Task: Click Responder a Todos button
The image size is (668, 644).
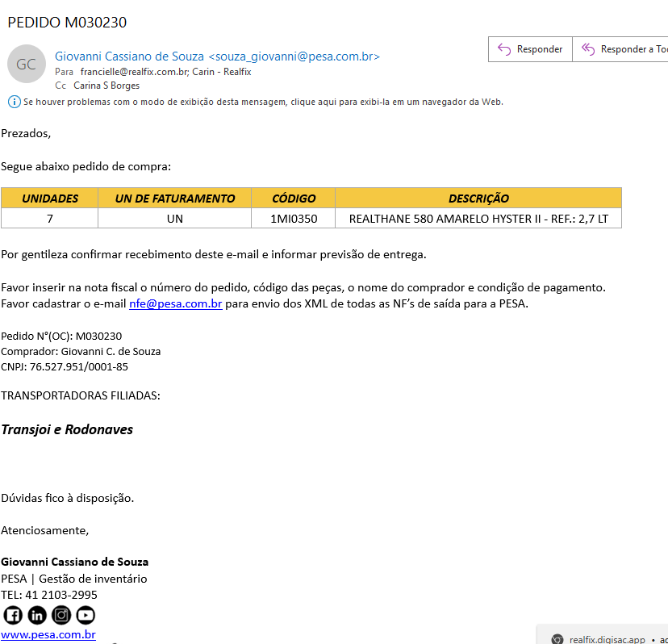Action: 621,49
